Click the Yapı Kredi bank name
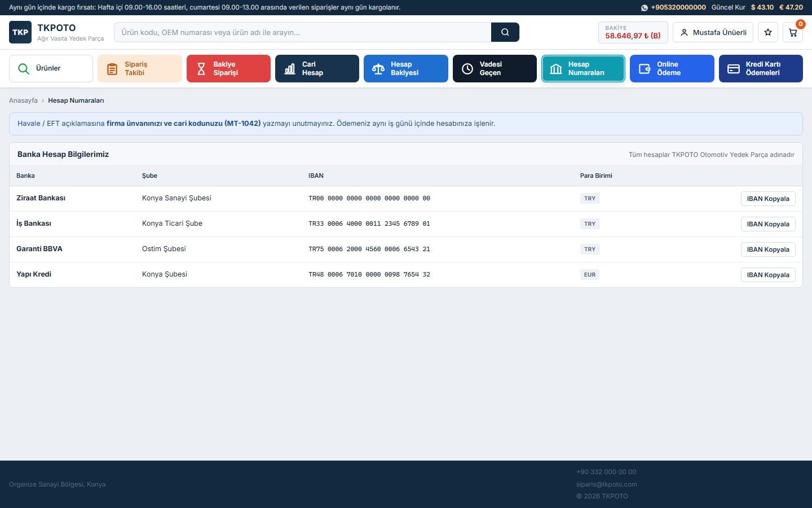The image size is (812, 508). click(x=34, y=274)
